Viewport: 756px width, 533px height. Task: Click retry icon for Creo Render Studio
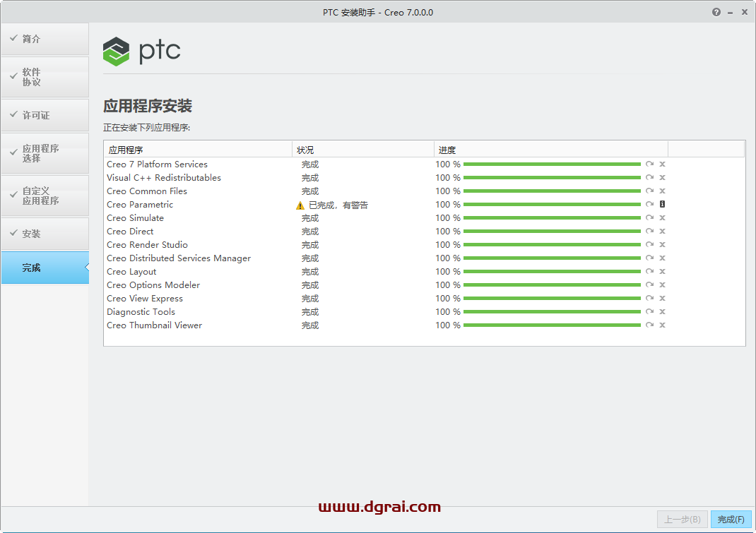click(649, 244)
